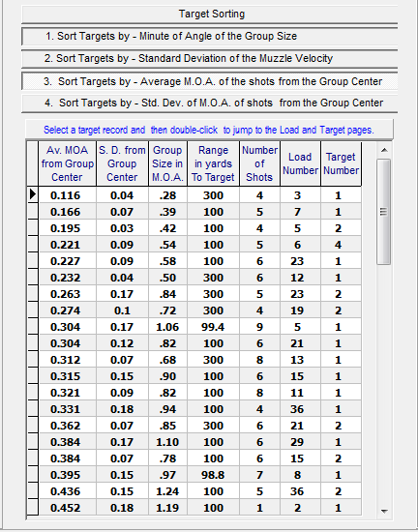Click the 'S. D. from Group Center' column header
This screenshot has height=532, width=418.
coord(122,163)
